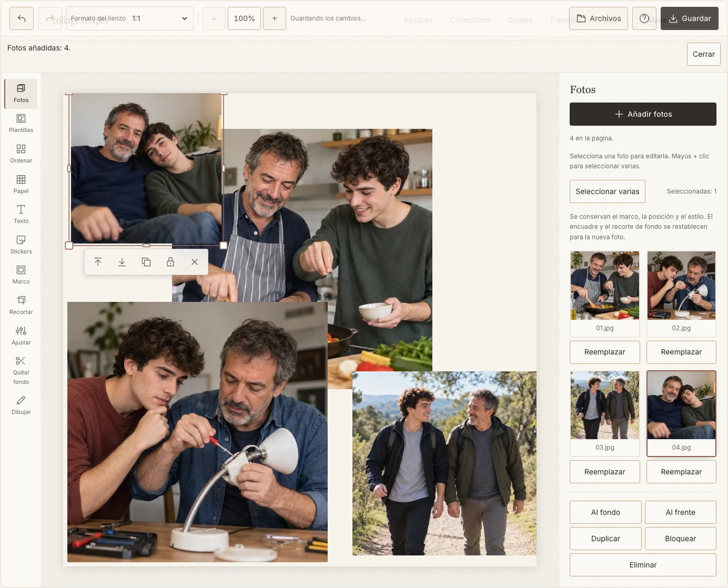Select the 04.jpg thumbnail
This screenshot has width=728, height=588.
[x=681, y=413]
